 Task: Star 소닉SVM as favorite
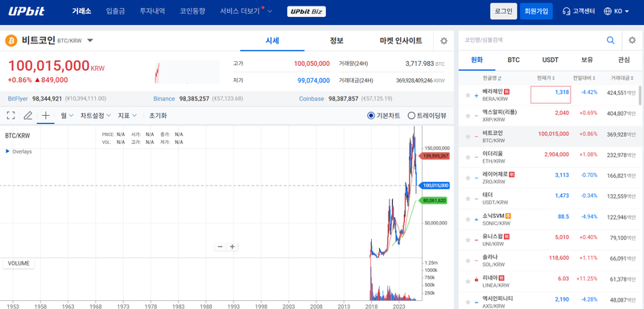[468, 219]
